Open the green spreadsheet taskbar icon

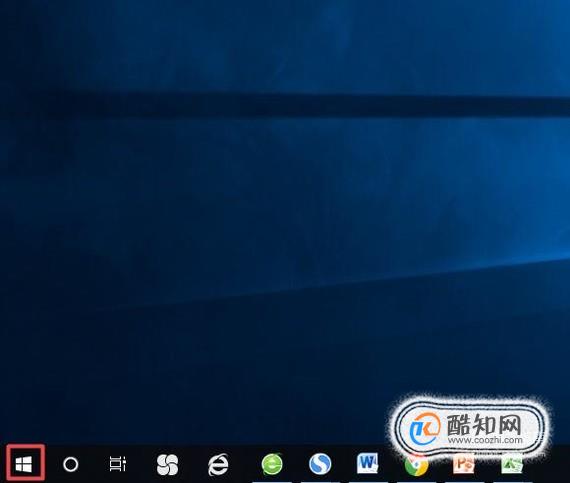[512, 465]
